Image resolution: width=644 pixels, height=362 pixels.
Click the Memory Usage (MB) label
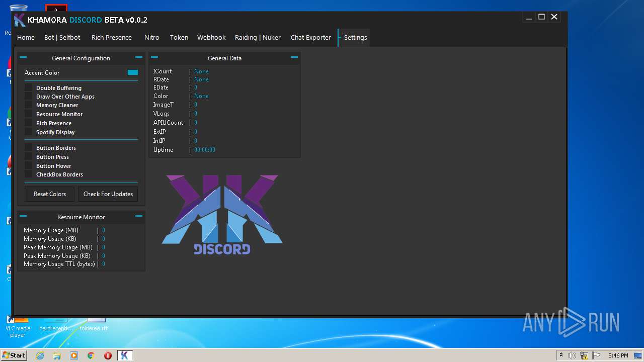coord(51,230)
